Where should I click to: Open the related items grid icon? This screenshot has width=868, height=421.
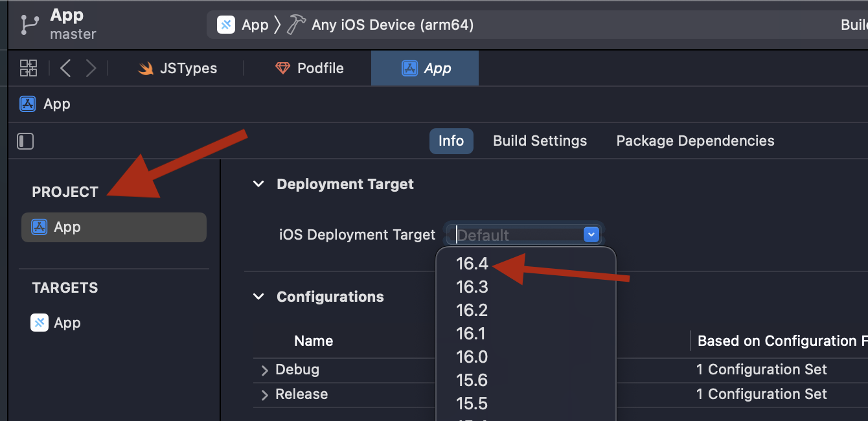tap(29, 68)
